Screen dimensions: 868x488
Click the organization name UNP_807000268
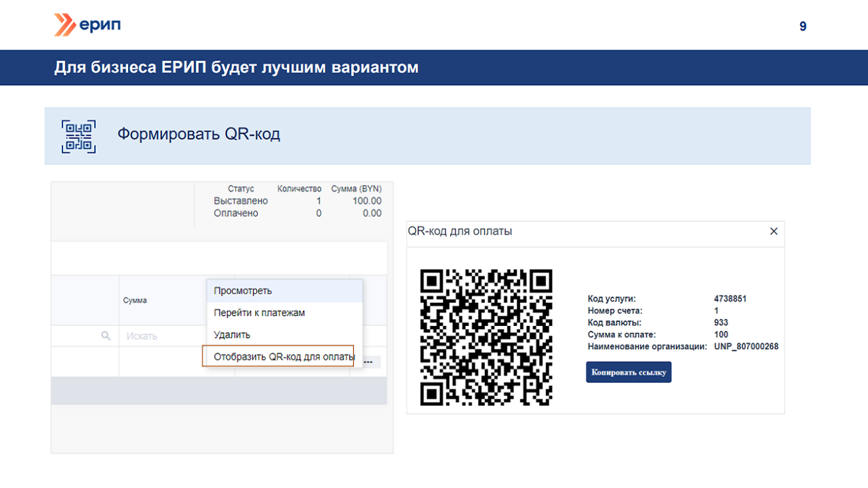(x=746, y=346)
